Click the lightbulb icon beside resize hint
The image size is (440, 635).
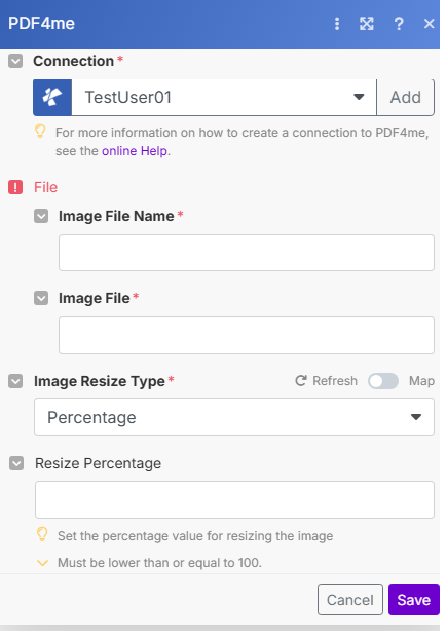pyautogui.click(x=42, y=534)
